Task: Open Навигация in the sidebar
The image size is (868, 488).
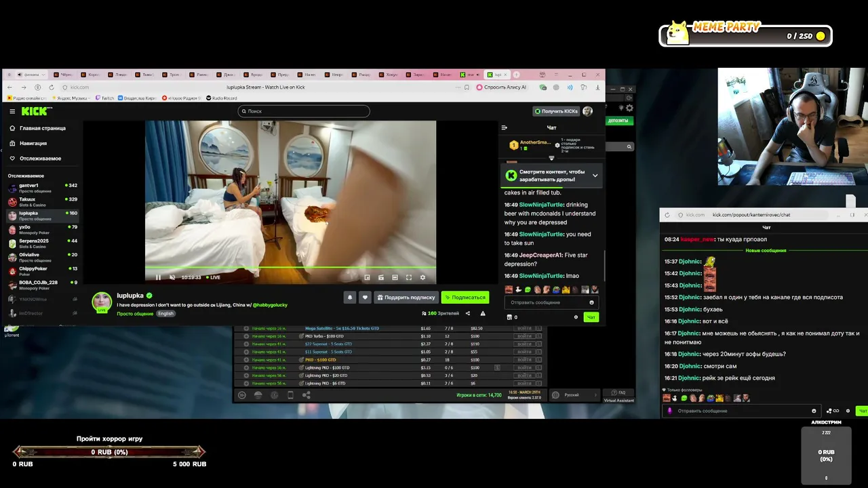Action: [x=28, y=143]
